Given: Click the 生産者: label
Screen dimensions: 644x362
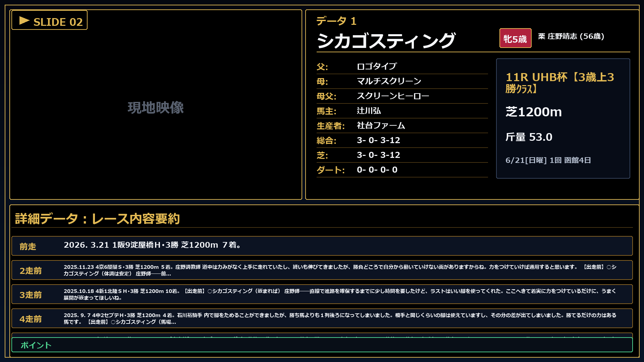Looking at the screenshot, I should coord(331,126).
